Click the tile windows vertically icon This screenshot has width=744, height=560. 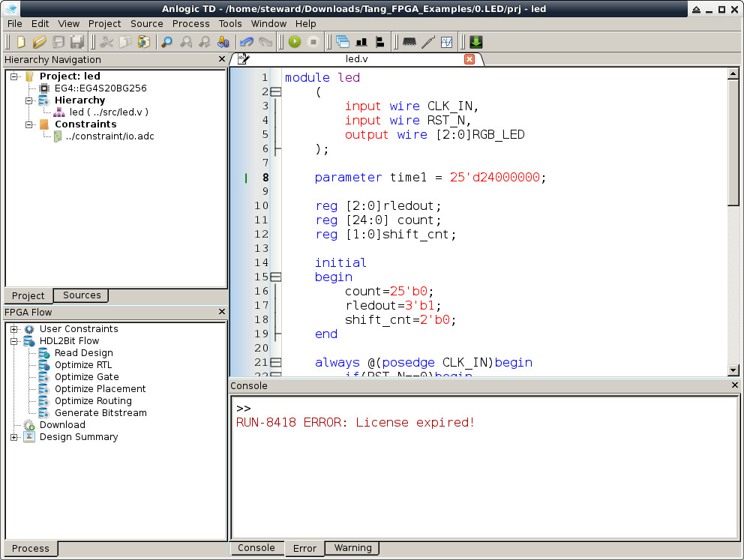click(x=380, y=42)
